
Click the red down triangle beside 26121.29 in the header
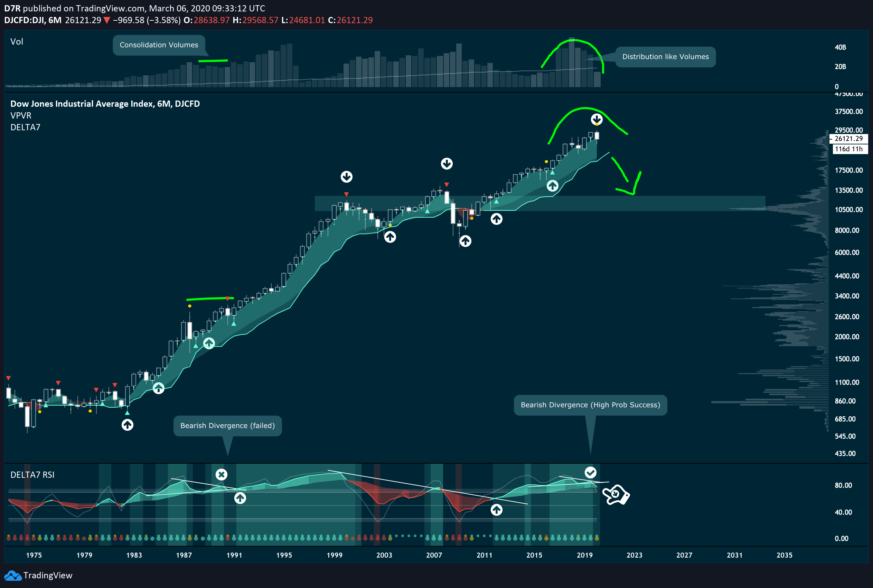pos(106,20)
